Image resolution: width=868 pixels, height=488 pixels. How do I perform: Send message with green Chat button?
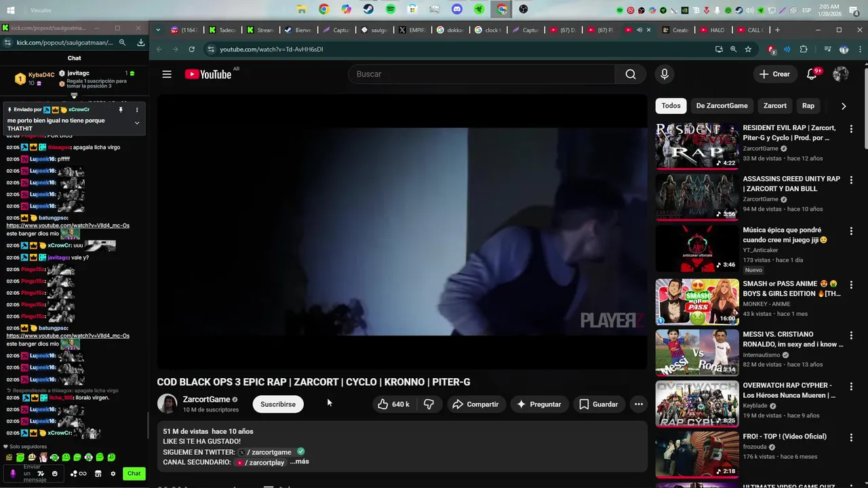(x=134, y=474)
